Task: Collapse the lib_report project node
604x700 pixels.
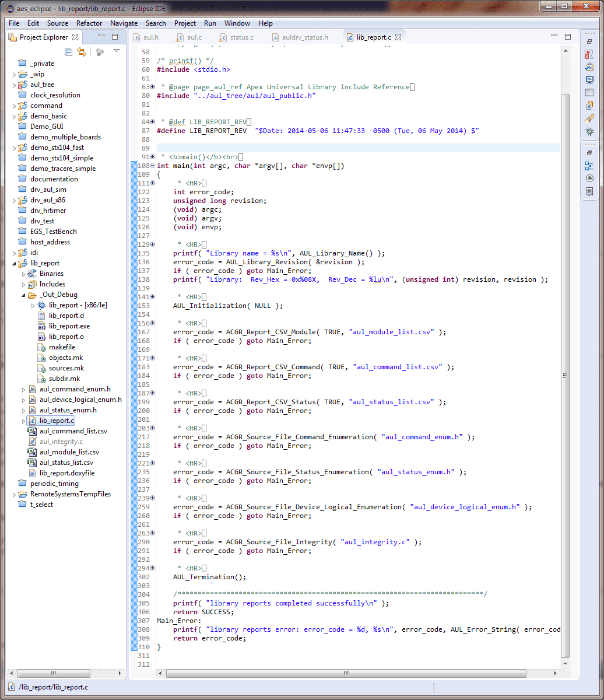Action: point(15,263)
